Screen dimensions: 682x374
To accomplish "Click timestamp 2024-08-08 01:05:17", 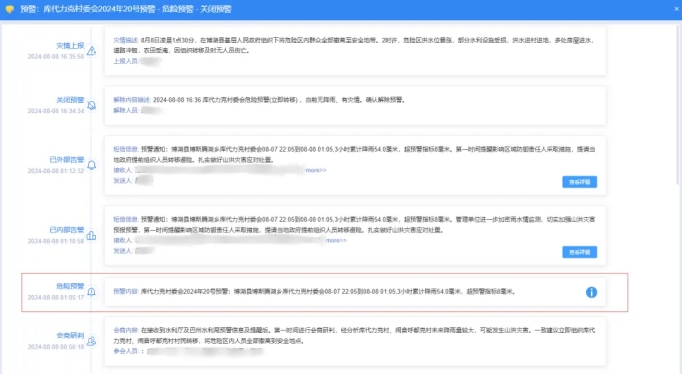I will click(56, 297).
